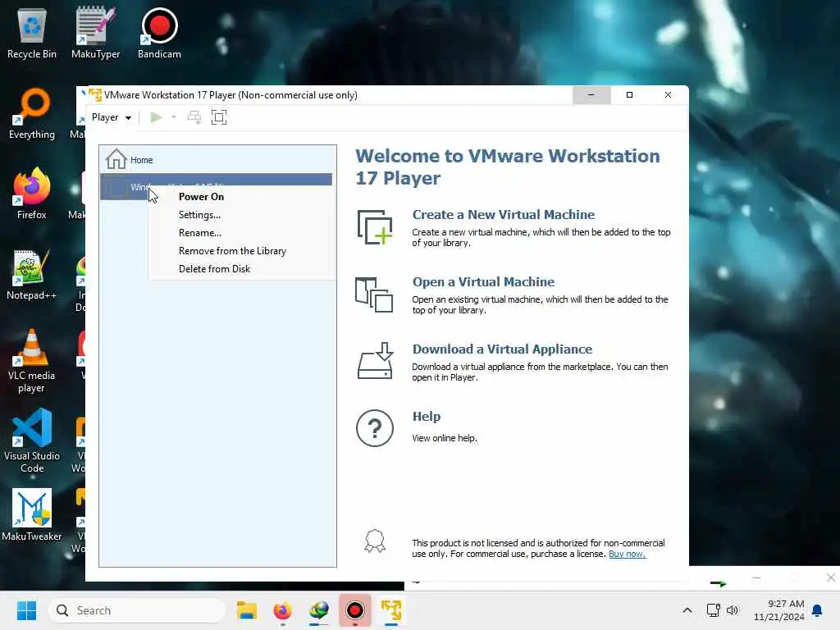840x630 pixels.
Task: Select the Bandicam desktop shortcut
Action: 159,33
